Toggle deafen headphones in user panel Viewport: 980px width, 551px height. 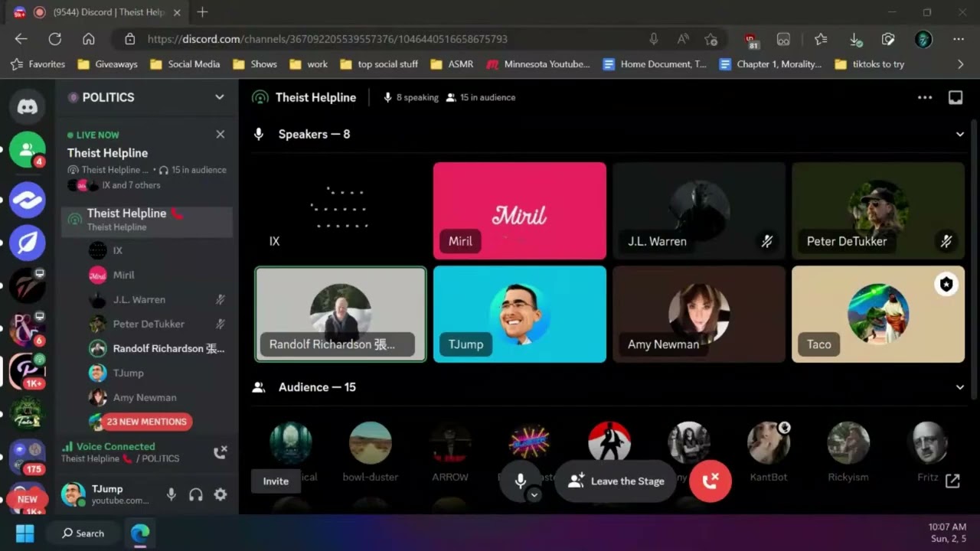point(196,494)
